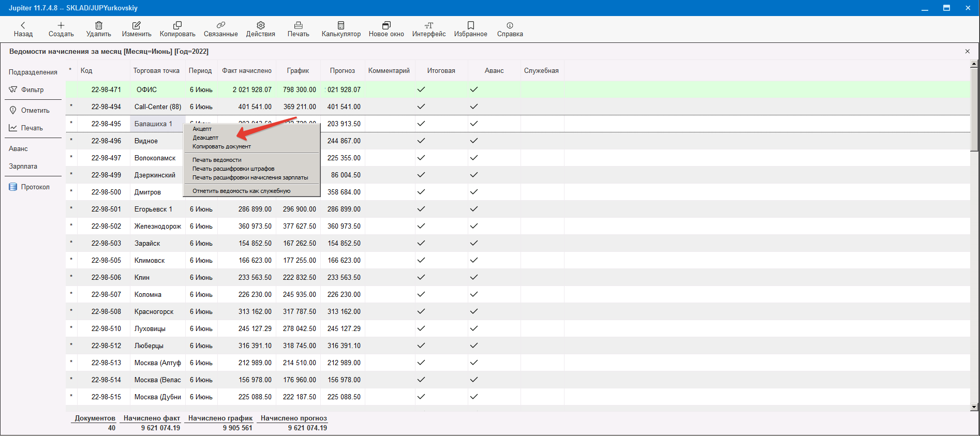The width and height of the screenshot is (980, 436).
Task: Toggle Итоговая check for Клин row
Action: [421, 277]
